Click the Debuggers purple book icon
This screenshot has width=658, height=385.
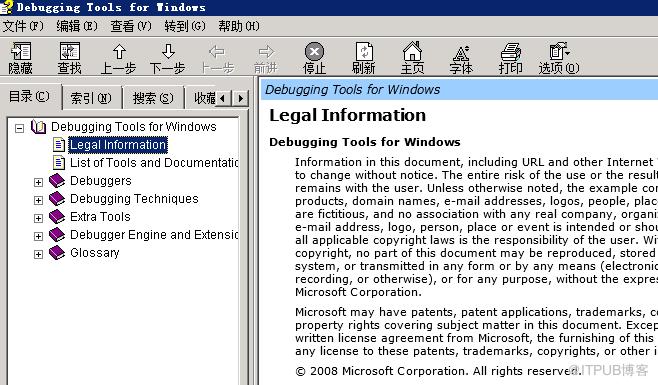[57, 181]
